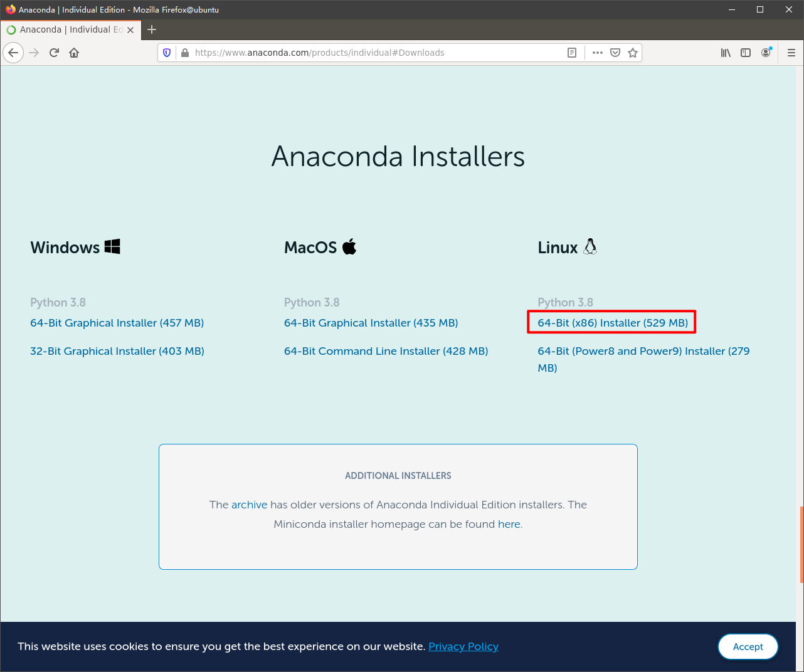Click the Anaconda Installers heading
Screen dimensions: 804x672
pyautogui.click(x=398, y=156)
